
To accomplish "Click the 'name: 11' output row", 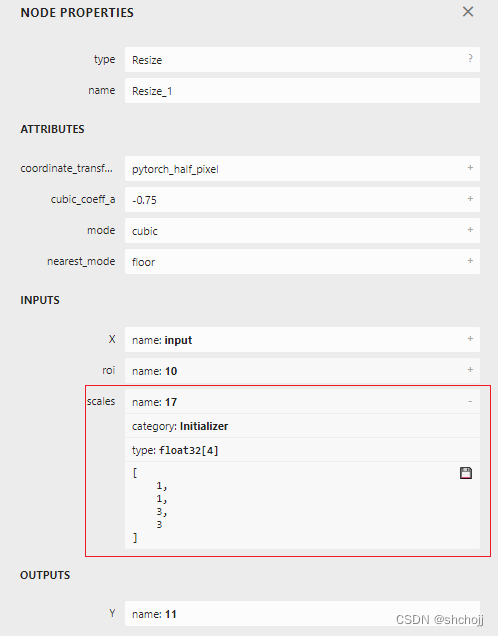I will [302, 614].
